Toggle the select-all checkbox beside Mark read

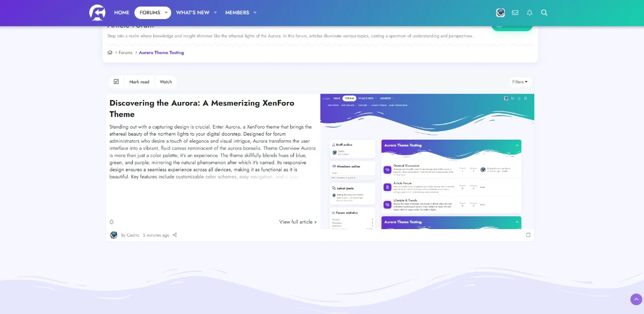(x=116, y=82)
